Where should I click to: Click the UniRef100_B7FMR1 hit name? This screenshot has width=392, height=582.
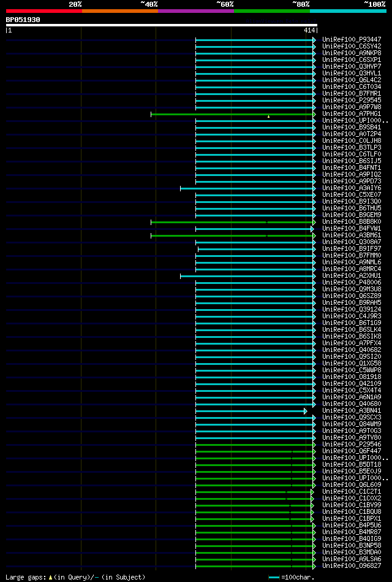[x=352, y=94]
